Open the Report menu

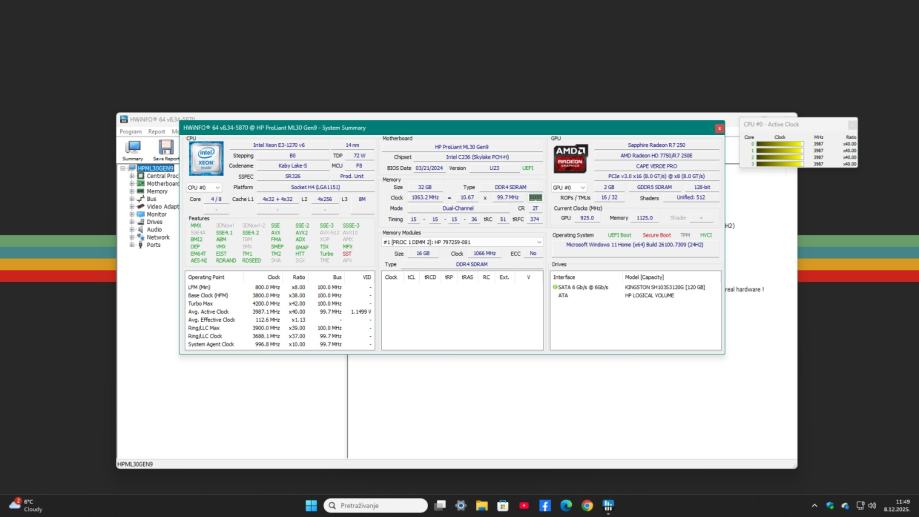[157, 131]
